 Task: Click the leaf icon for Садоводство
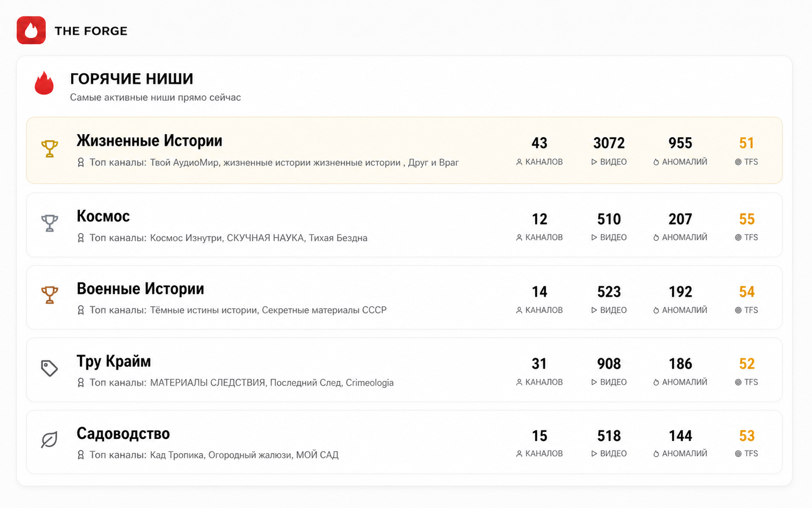pyautogui.click(x=50, y=439)
